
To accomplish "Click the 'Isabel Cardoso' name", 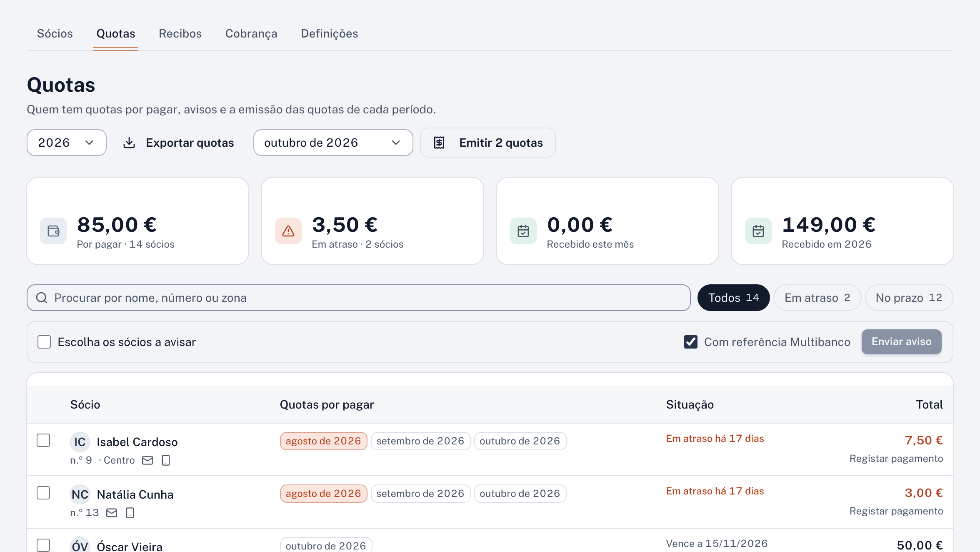I will [x=137, y=442].
